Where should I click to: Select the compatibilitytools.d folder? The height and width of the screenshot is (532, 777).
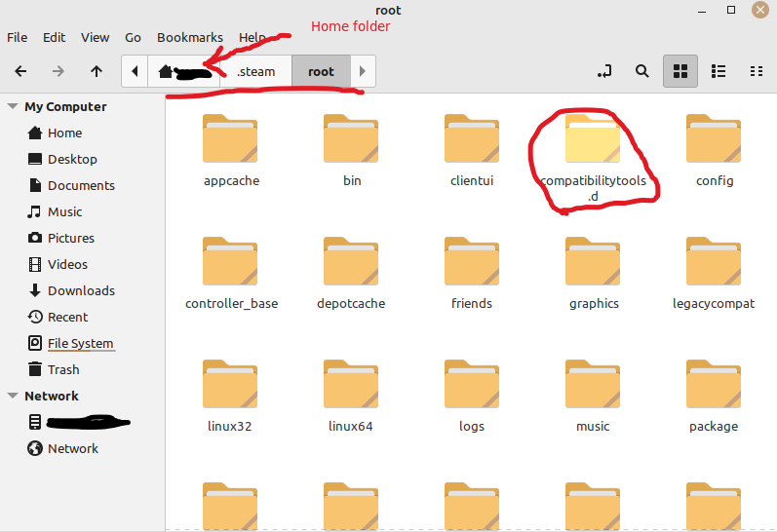[593, 159]
